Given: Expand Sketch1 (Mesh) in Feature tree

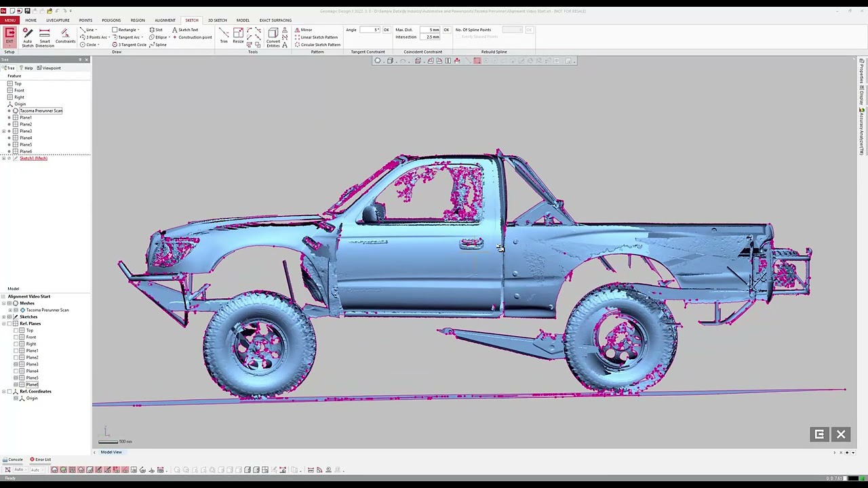Looking at the screenshot, I should (x=4, y=158).
